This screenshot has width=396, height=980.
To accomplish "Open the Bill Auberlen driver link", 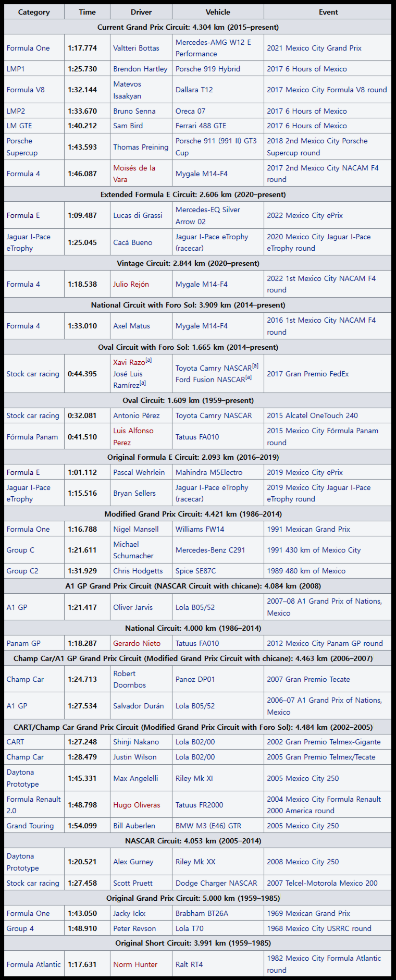I will (x=134, y=826).
